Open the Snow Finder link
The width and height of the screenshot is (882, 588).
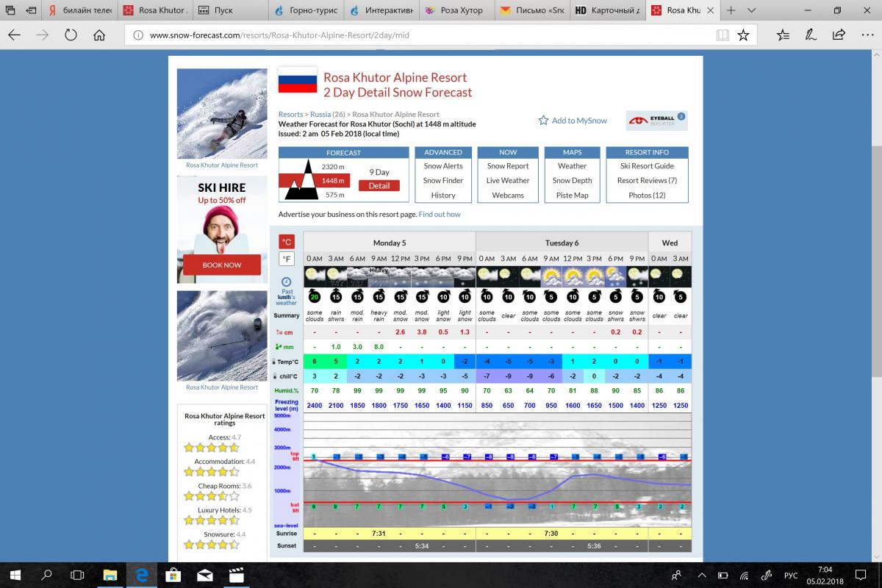click(443, 180)
